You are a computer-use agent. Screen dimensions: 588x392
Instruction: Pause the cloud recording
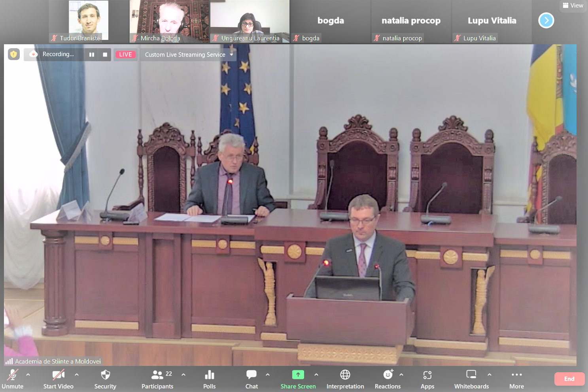pyautogui.click(x=92, y=55)
